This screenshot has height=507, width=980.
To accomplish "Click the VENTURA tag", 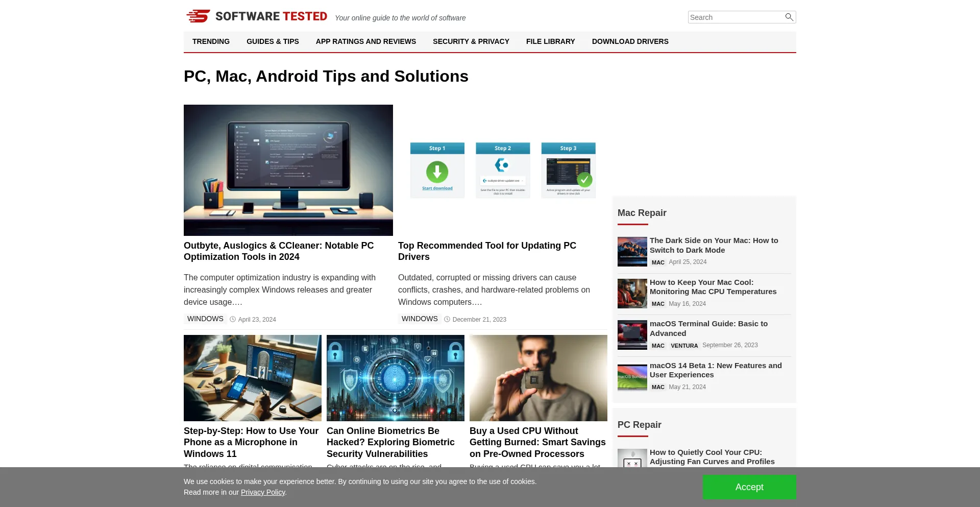I will (x=684, y=346).
